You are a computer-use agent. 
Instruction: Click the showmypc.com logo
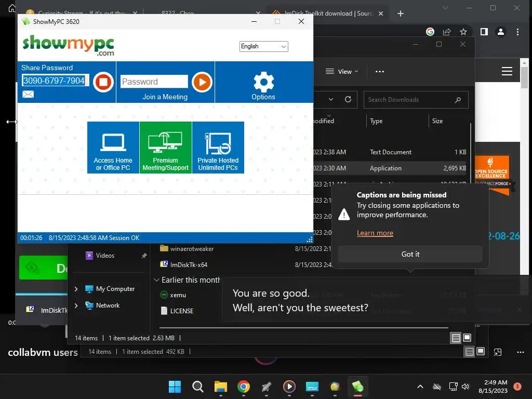[68, 46]
